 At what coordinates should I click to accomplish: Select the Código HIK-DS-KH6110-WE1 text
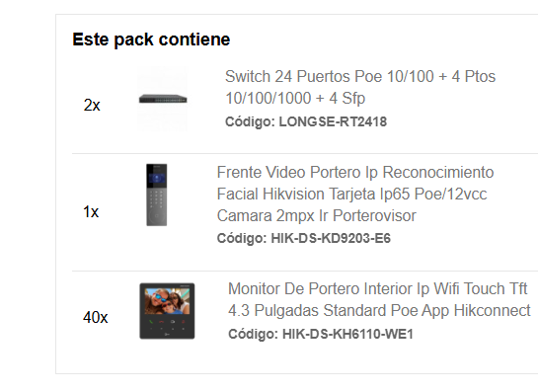coord(321,334)
